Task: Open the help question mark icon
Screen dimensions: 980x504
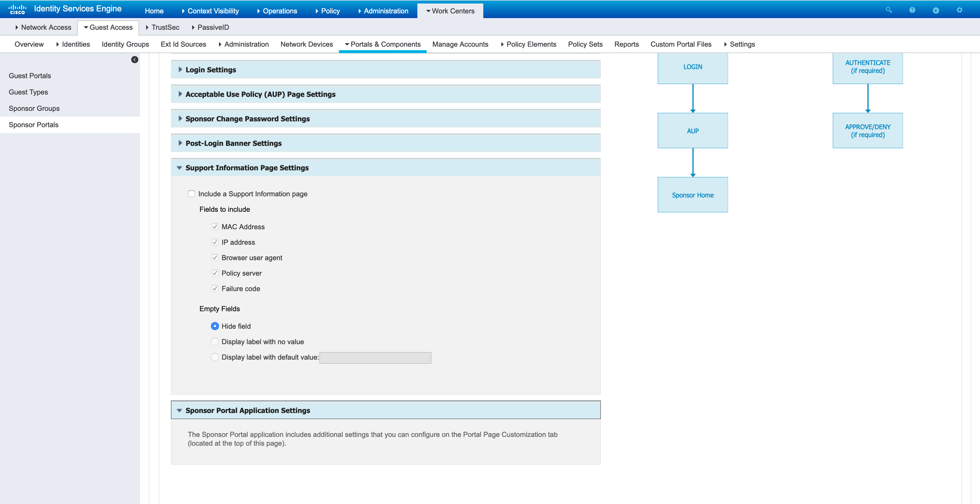Action: 912,10
